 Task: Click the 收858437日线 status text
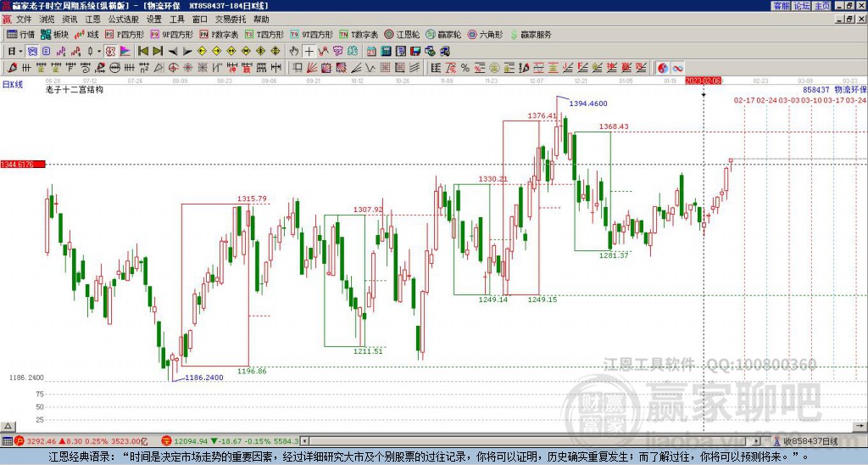click(x=810, y=441)
